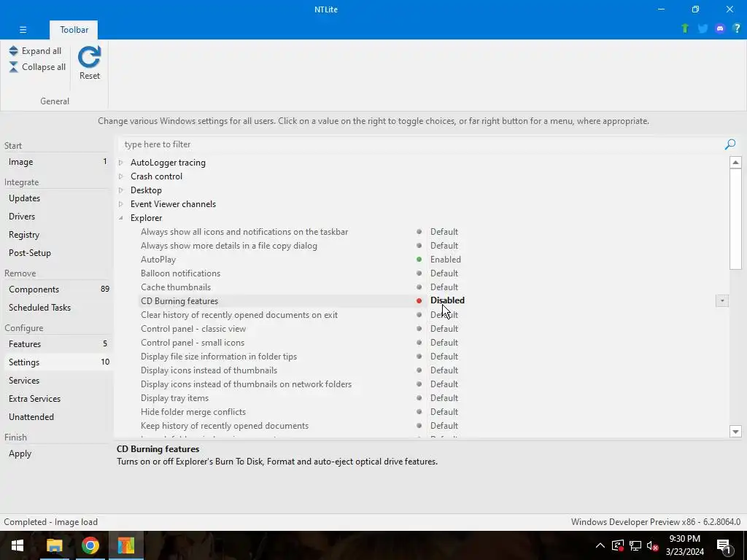
Task: Click the settings list scroll up arrow
Action: pyautogui.click(x=735, y=163)
